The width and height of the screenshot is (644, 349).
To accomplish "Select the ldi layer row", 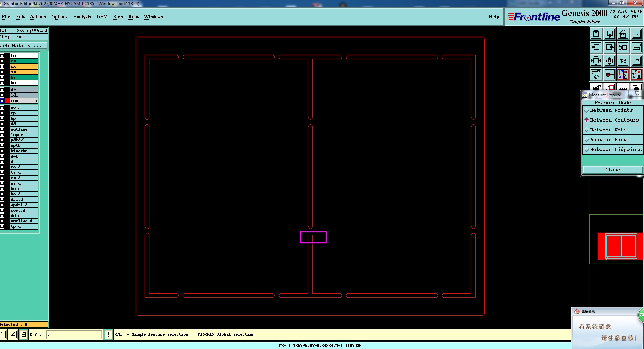I will point(24,95).
